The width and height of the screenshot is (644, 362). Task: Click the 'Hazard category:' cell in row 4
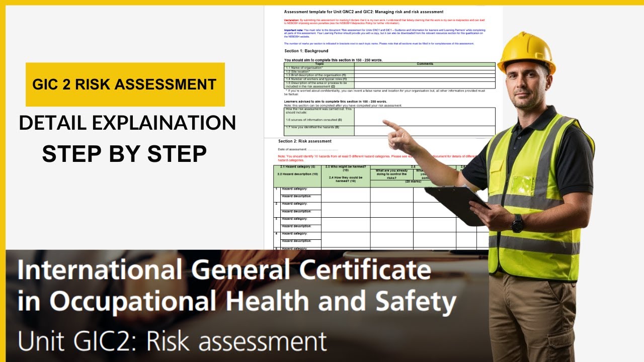click(x=301, y=235)
